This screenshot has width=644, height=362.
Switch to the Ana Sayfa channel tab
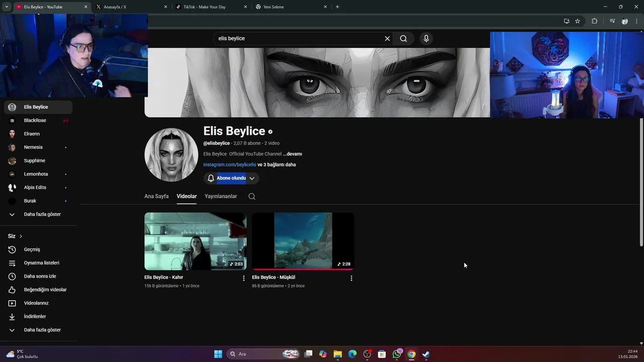[156, 196]
